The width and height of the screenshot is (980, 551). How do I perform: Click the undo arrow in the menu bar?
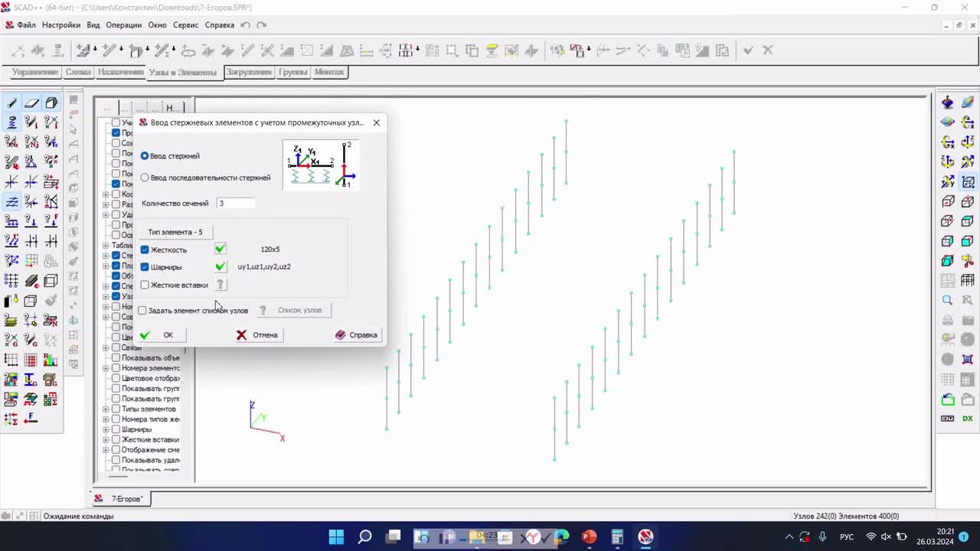tap(245, 24)
